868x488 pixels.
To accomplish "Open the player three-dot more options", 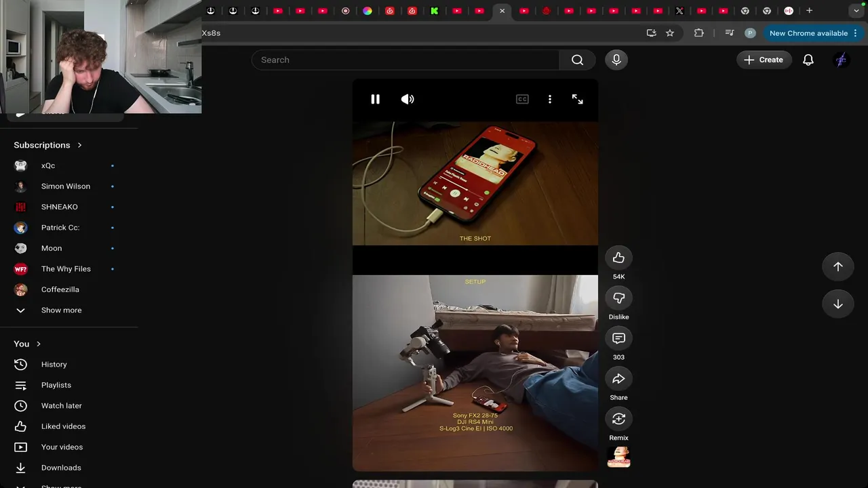I will coord(550,99).
